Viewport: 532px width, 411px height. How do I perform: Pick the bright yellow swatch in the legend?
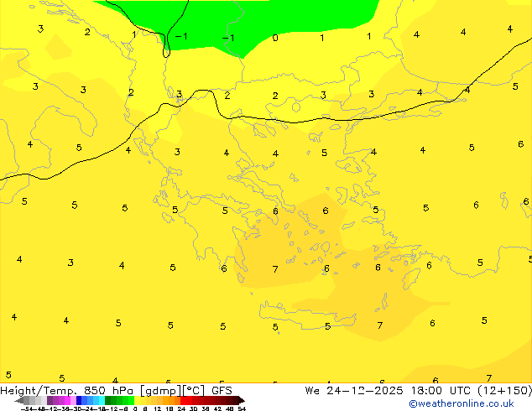(x=137, y=400)
